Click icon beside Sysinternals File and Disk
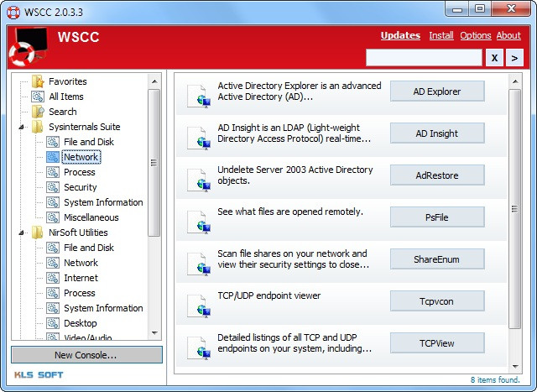The width and height of the screenshot is (537, 392). coord(53,142)
